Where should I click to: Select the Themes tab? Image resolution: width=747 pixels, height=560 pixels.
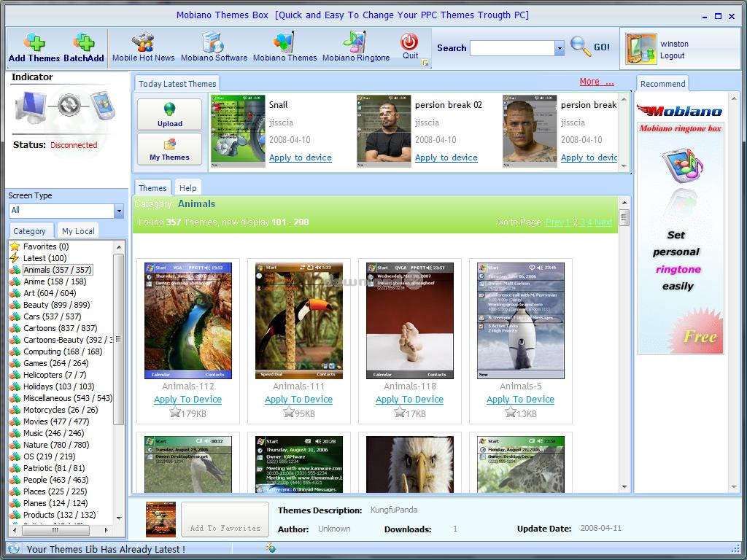(x=152, y=187)
